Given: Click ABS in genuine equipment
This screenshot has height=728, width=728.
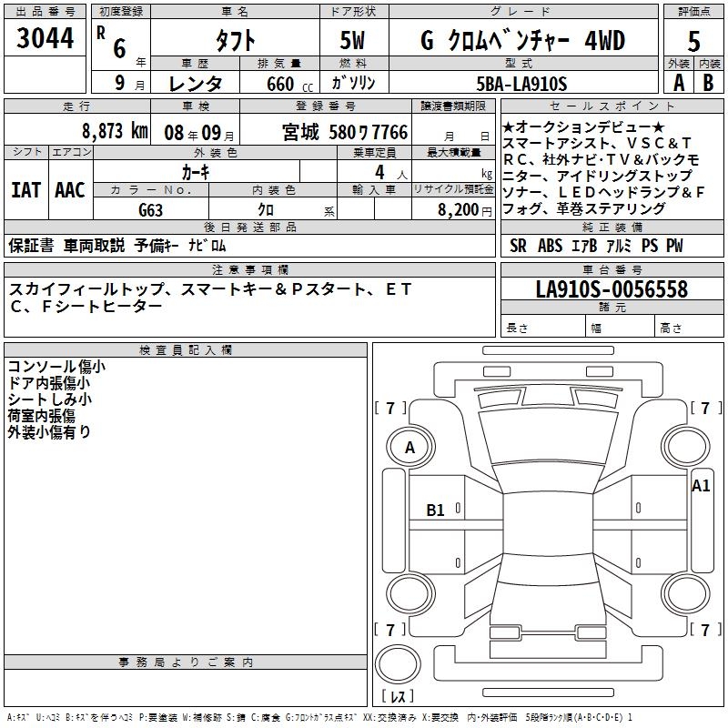Looking at the screenshot, I should click(x=551, y=246).
